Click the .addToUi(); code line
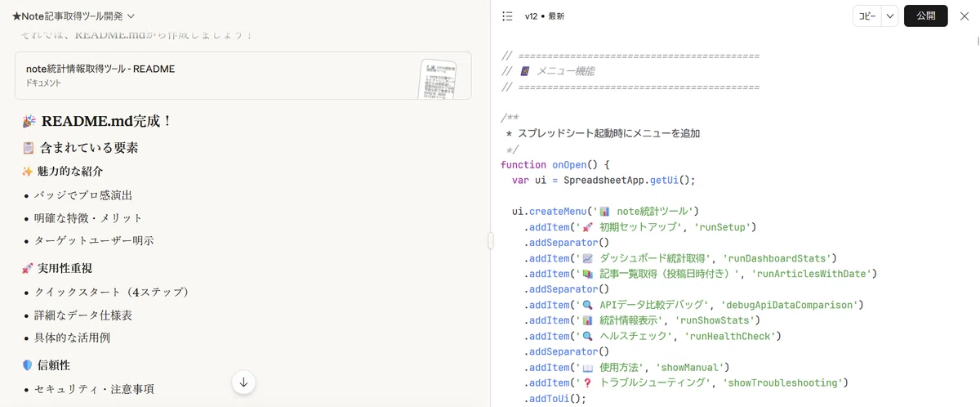Viewport: 980px width, 407px height. [555, 399]
